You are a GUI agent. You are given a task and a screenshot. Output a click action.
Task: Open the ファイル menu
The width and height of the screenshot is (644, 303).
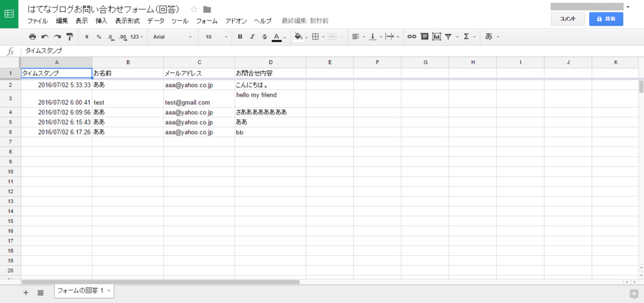(37, 21)
